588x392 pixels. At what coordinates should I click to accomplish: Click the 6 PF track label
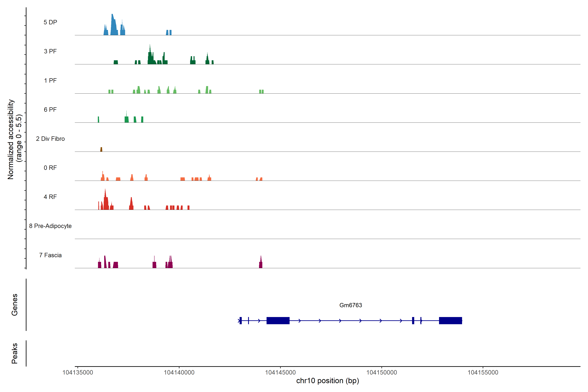click(50, 109)
